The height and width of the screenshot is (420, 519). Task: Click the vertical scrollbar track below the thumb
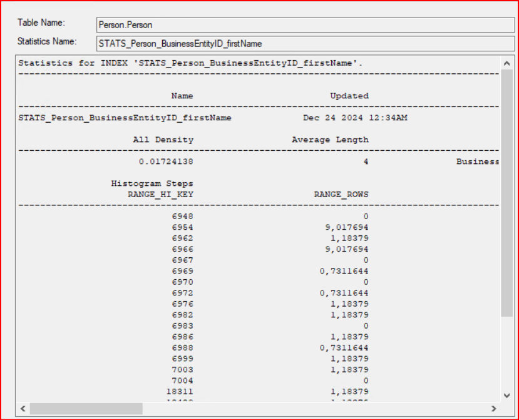pos(506,357)
